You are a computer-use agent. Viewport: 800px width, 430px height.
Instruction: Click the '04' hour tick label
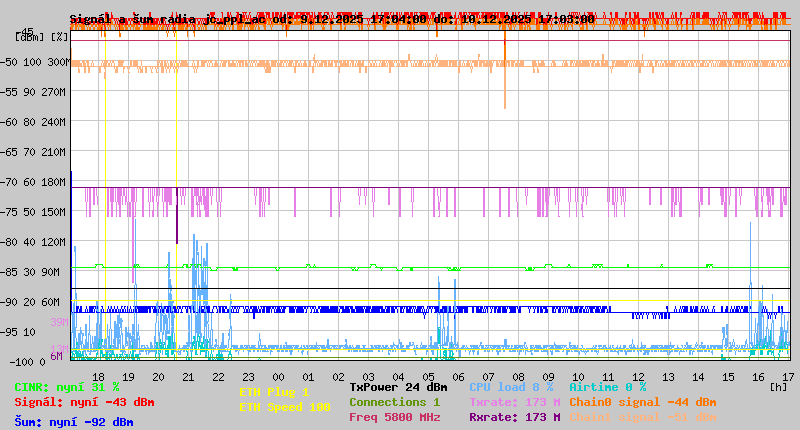pos(398,377)
